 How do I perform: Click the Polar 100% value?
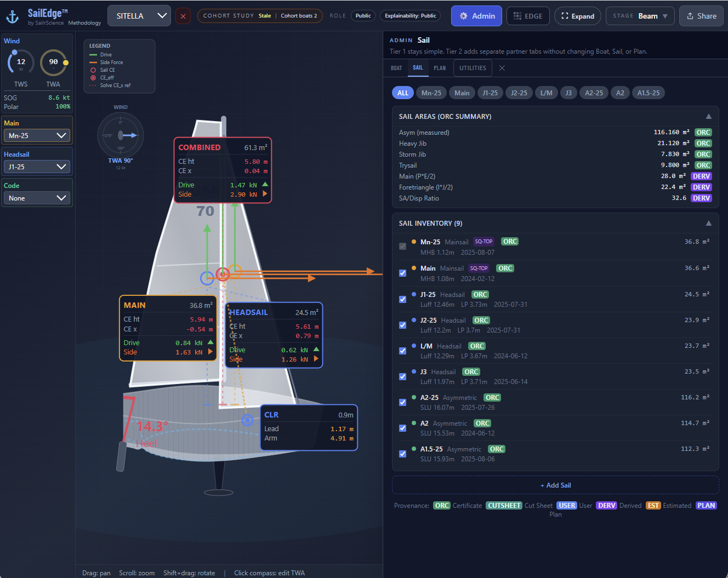(62, 107)
